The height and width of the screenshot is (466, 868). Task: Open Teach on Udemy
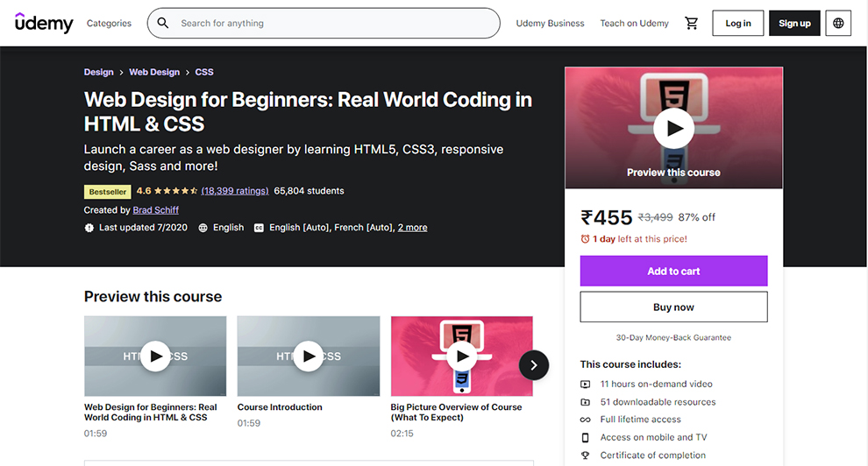pos(635,24)
